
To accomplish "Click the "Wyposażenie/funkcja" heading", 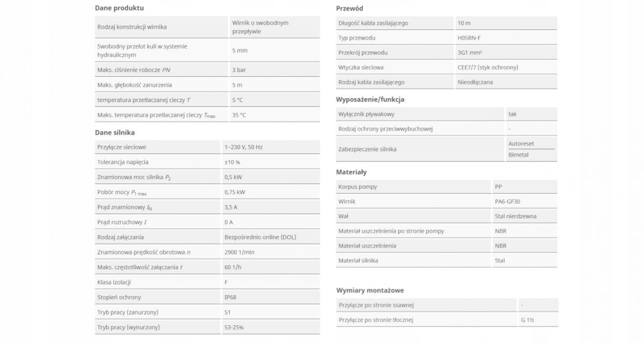I will click(x=370, y=99).
